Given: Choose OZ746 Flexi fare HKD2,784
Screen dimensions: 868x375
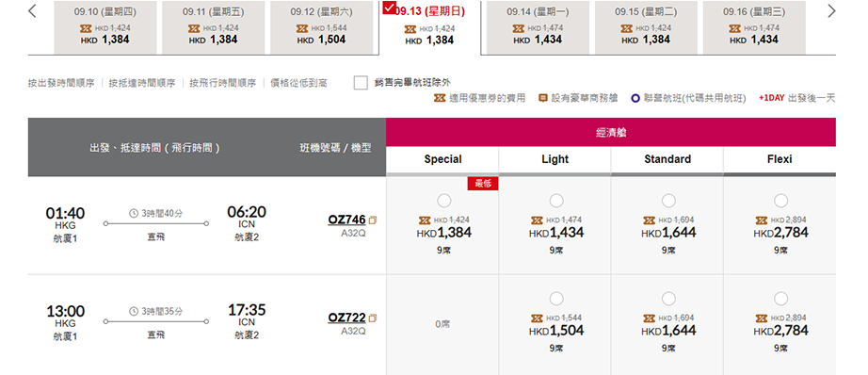Looking at the screenshot, I should pos(780,201).
